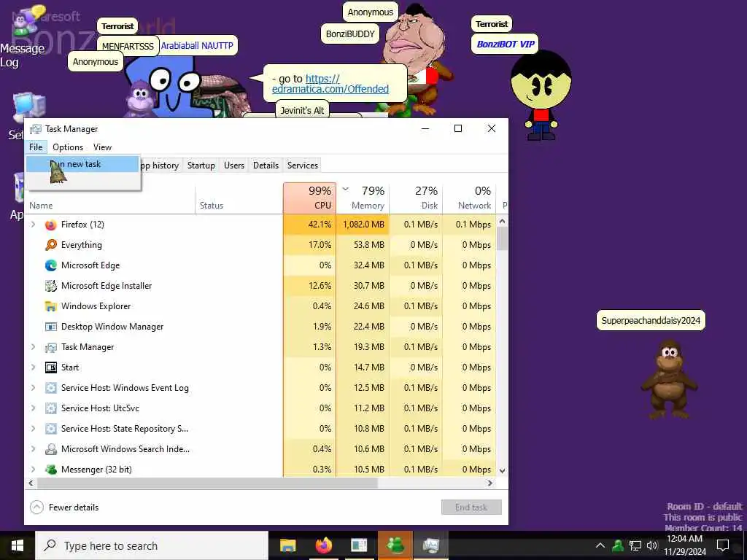
Task: Click the Windows Explorer process icon
Action: (50, 306)
